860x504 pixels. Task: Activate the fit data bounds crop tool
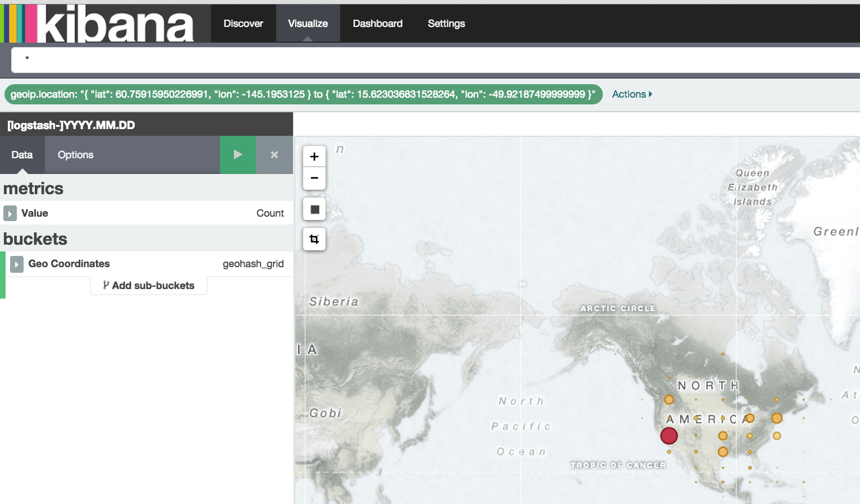point(314,239)
